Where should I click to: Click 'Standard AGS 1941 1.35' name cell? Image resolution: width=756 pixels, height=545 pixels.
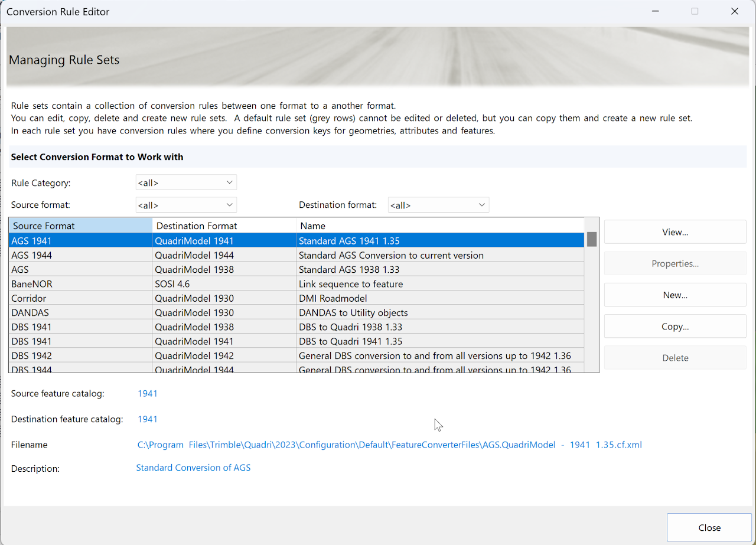440,241
